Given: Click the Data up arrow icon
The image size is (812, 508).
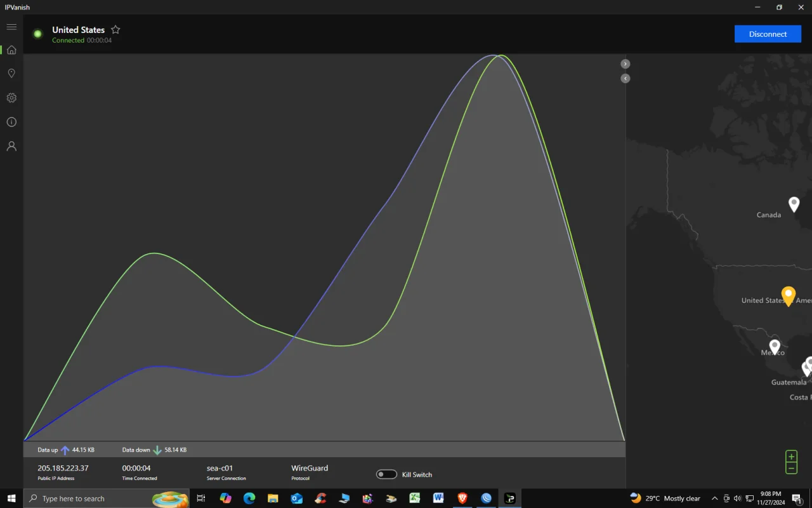Looking at the screenshot, I should [65, 450].
